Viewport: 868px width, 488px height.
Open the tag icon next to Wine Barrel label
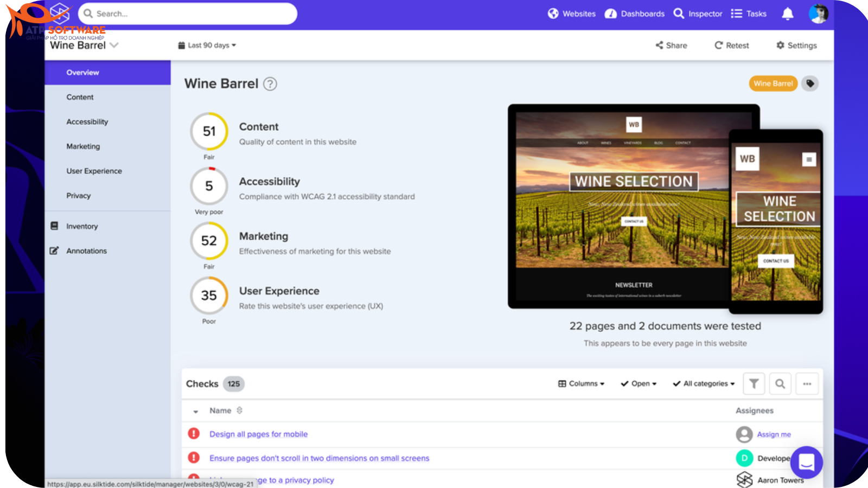810,84
